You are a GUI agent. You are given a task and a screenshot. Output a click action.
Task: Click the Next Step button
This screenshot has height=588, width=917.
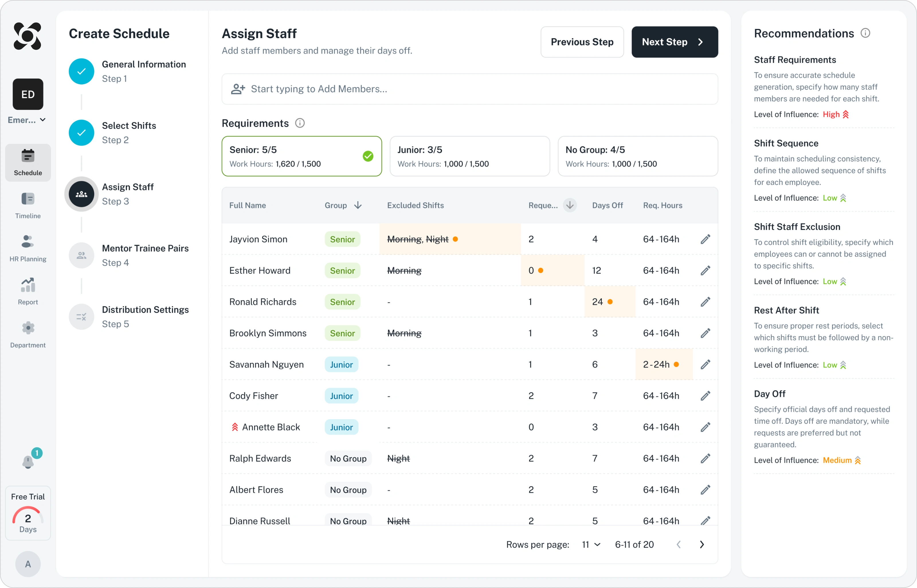click(674, 42)
